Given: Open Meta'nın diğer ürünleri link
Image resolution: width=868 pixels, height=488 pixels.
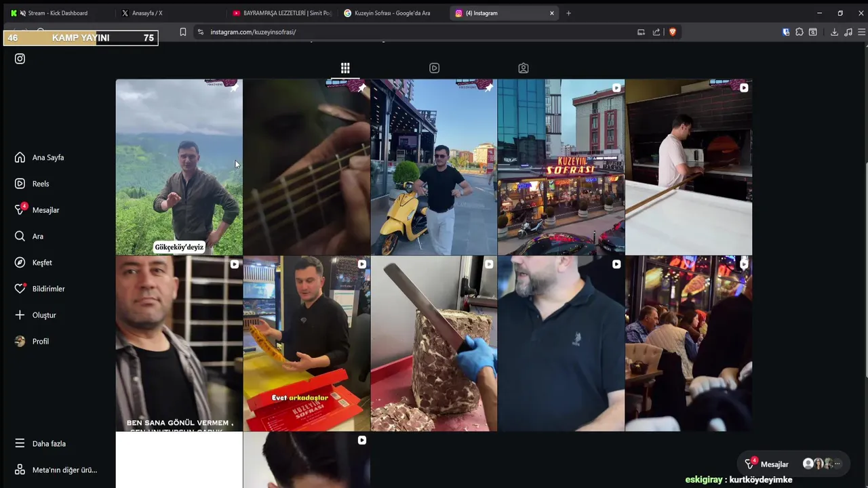Looking at the screenshot, I should 56,470.
